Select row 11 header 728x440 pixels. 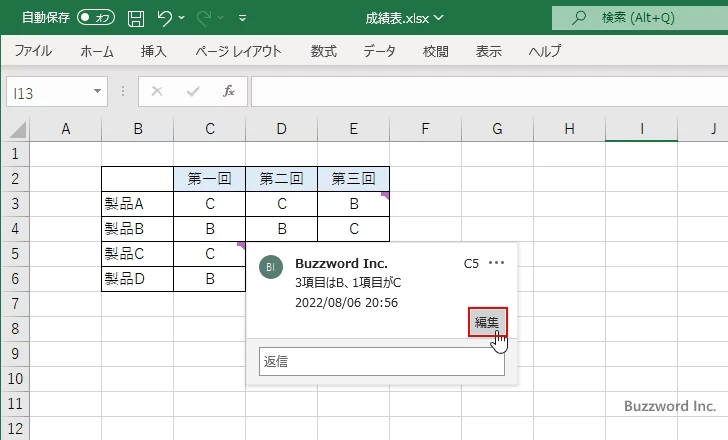click(x=15, y=403)
